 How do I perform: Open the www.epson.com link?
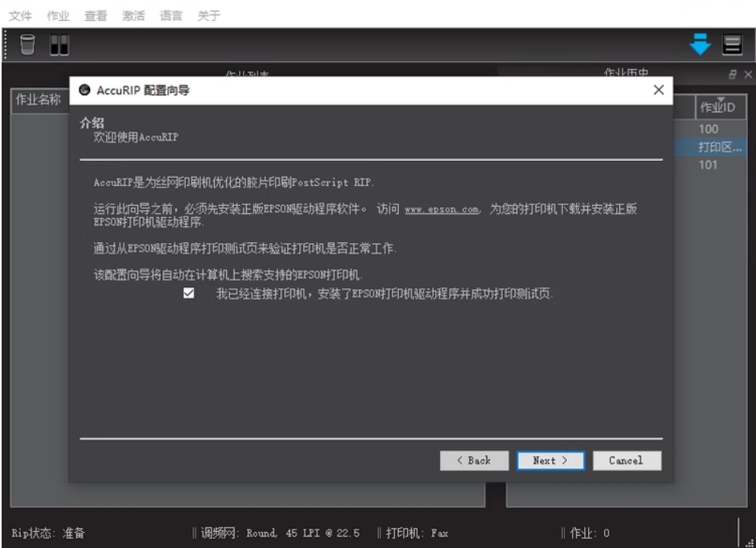point(442,209)
